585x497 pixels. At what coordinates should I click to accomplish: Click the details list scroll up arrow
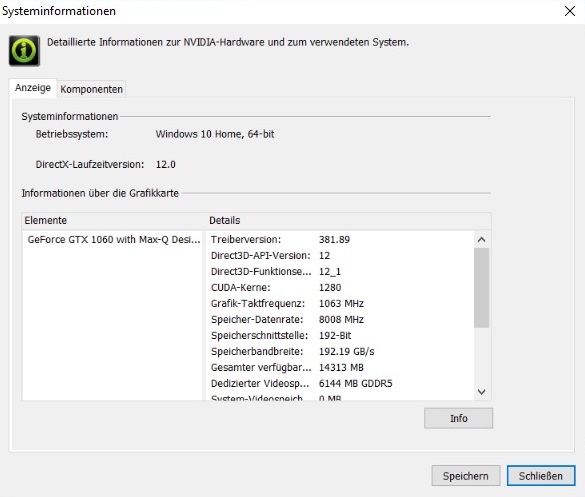tap(482, 240)
